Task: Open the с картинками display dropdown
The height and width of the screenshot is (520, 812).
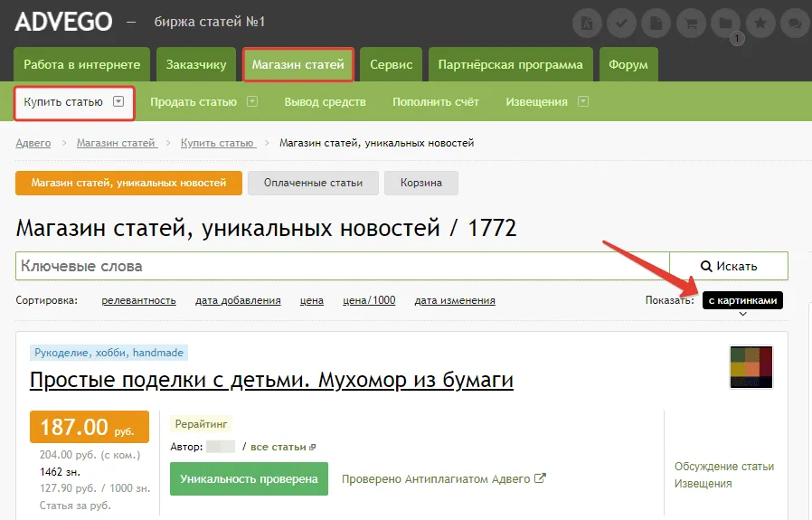Action: [742, 300]
